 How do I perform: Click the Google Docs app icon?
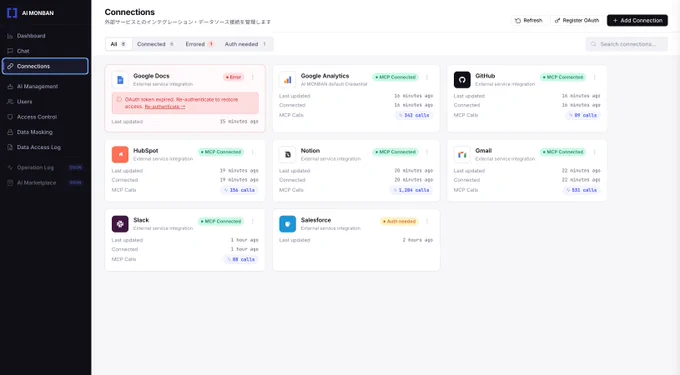[120, 80]
